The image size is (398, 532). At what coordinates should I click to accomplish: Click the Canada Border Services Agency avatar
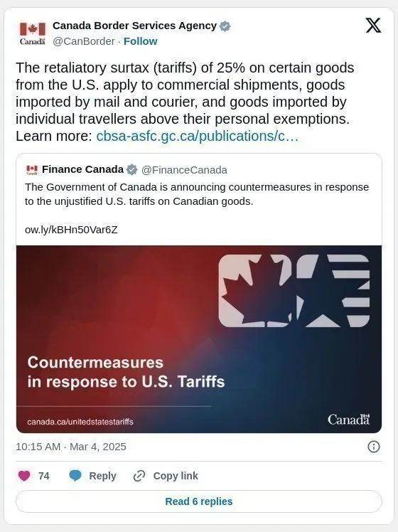32,33
